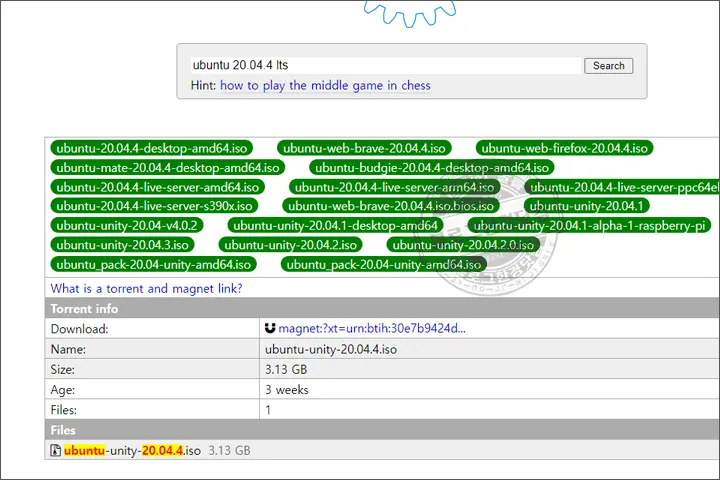Viewport: 720px width, 480px height.
Task: Open the 'What is a torrent and magnet link?' link
Action: [x=146, y=289]
